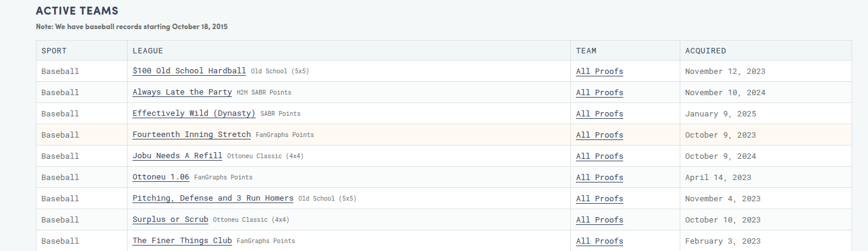Open Always Late the Party league
Viewport: 868px width, 251px height.
click(182, 92)
